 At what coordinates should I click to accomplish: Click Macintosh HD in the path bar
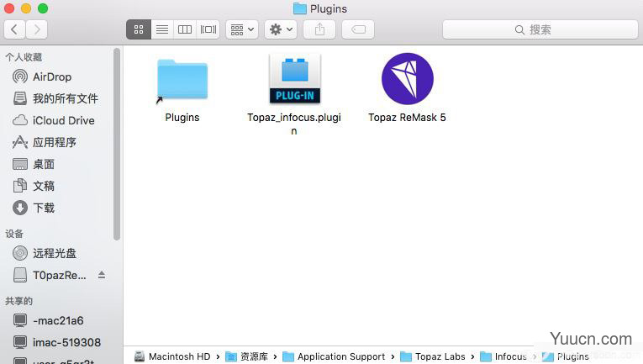pyautogui.click(x=172, y=356)
